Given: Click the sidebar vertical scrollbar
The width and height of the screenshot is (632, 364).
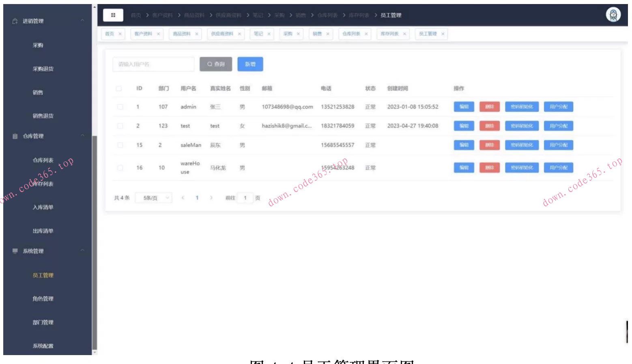Looking at the screenshot, I should 95,243.
